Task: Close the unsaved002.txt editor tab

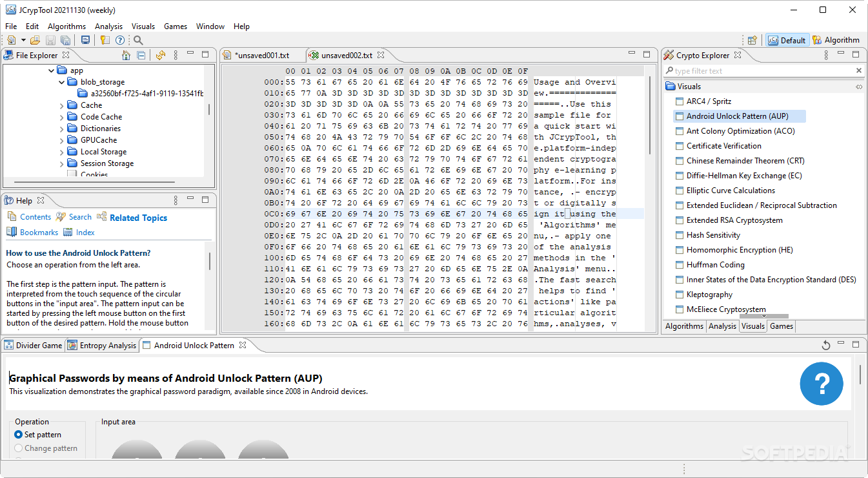Action: [381, 56]
